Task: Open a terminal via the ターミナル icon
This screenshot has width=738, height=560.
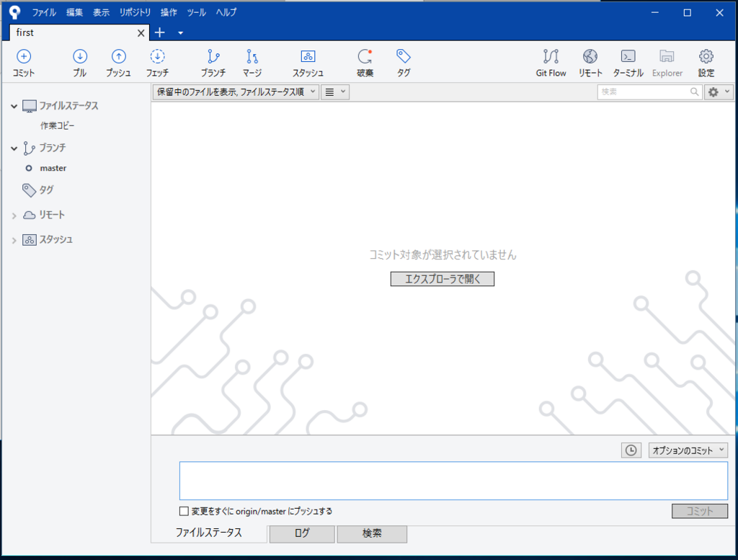Action: pyautogui.click(x=628, y=62)
